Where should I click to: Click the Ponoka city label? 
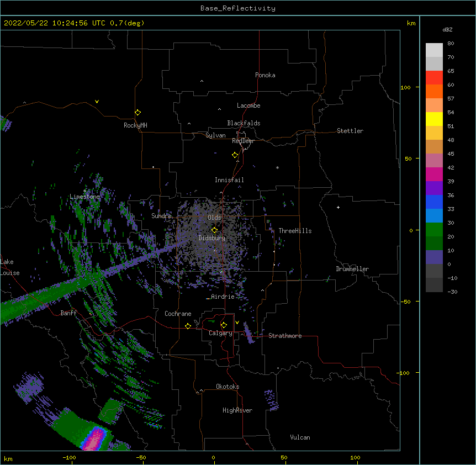[265, 75]
